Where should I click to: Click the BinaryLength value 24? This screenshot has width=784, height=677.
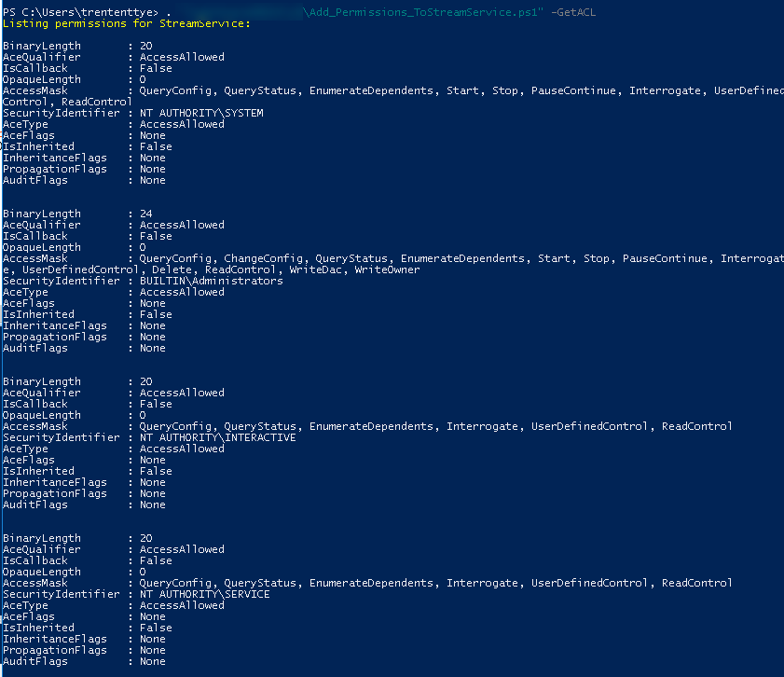click(x=146, y=214)
